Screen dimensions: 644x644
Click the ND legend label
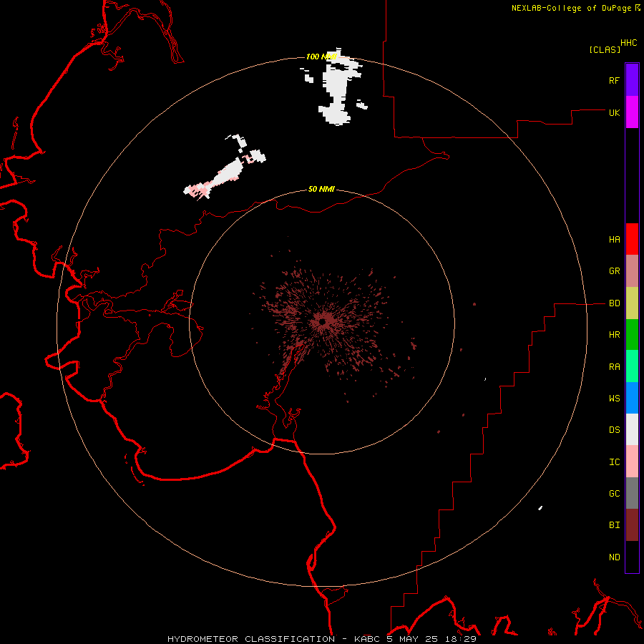click(x=614, y=557)
